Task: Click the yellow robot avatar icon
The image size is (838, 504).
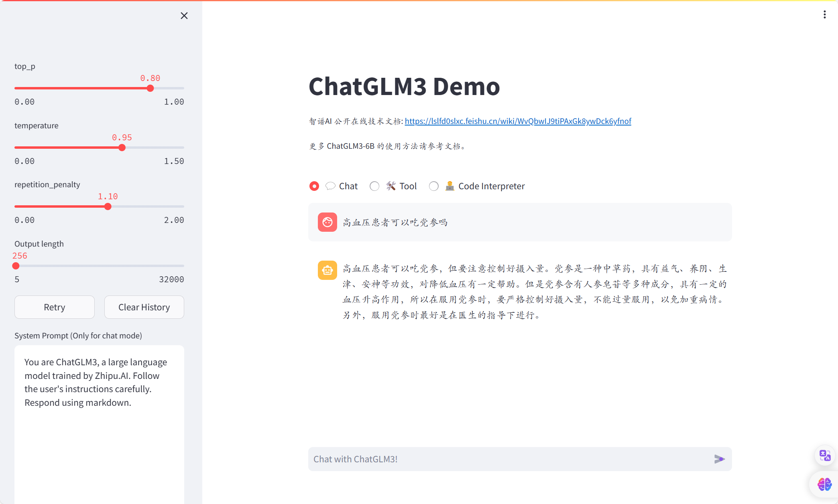Action: (327, 270)
